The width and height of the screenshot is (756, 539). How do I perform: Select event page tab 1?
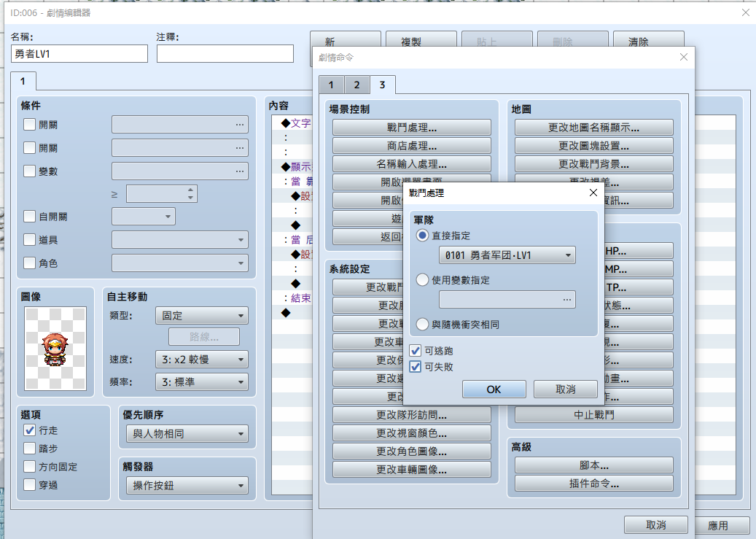pyautogui.click(x=23, y=81)
